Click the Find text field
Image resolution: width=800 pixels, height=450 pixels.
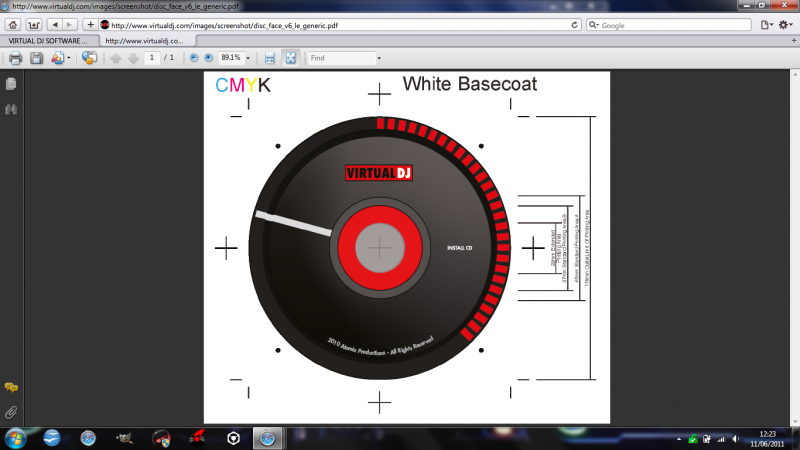(341, 58)
